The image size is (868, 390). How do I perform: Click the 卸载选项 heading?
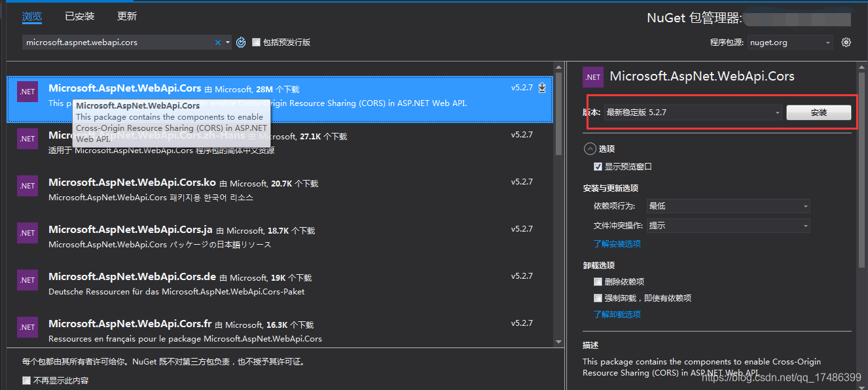pyautogui.click(x=599, y=266)
